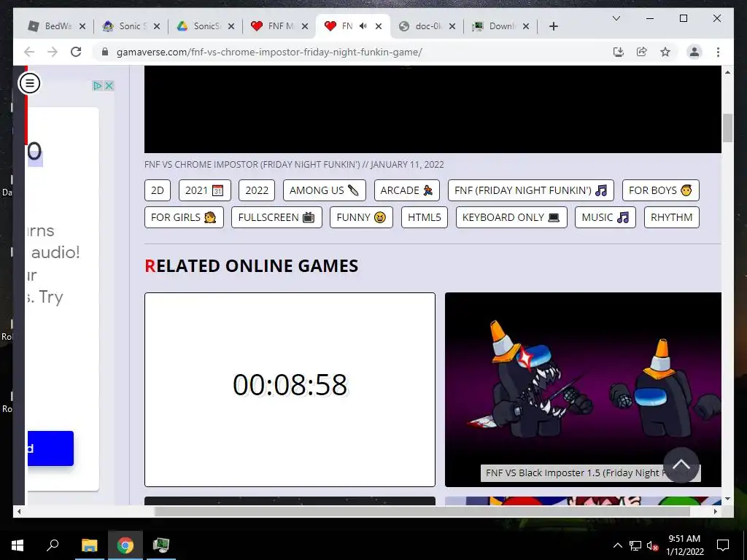Open Windows taskbar search
747x560 pixels.
pyautogui.click(x=53, y=545)
